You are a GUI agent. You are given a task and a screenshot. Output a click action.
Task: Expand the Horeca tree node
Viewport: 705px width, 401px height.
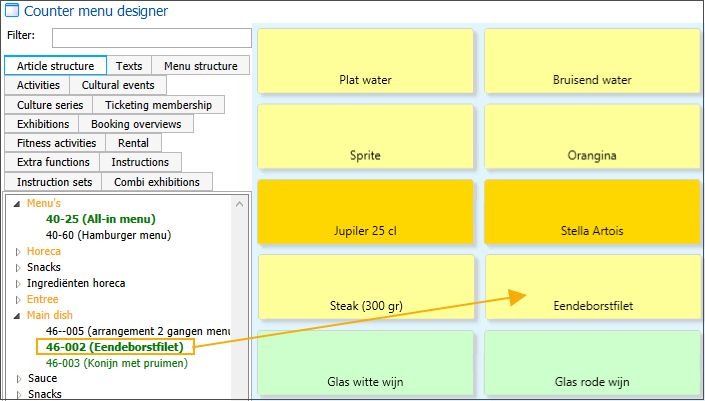pos(18,251)
